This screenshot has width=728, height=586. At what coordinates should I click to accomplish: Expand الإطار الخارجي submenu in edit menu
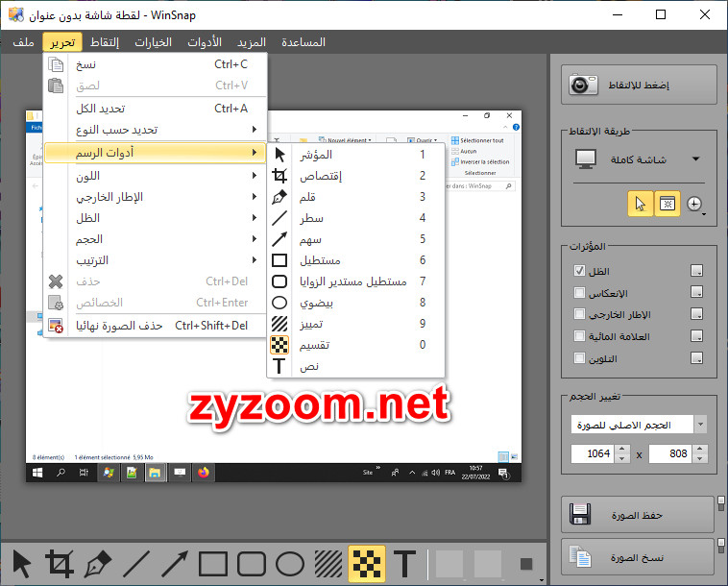[x=155, y=197]
